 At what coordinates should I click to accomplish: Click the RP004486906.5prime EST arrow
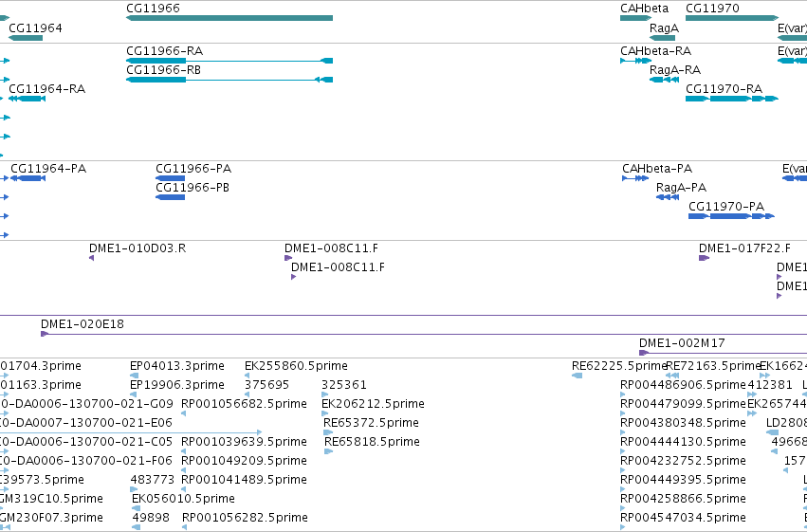(623, 395)
